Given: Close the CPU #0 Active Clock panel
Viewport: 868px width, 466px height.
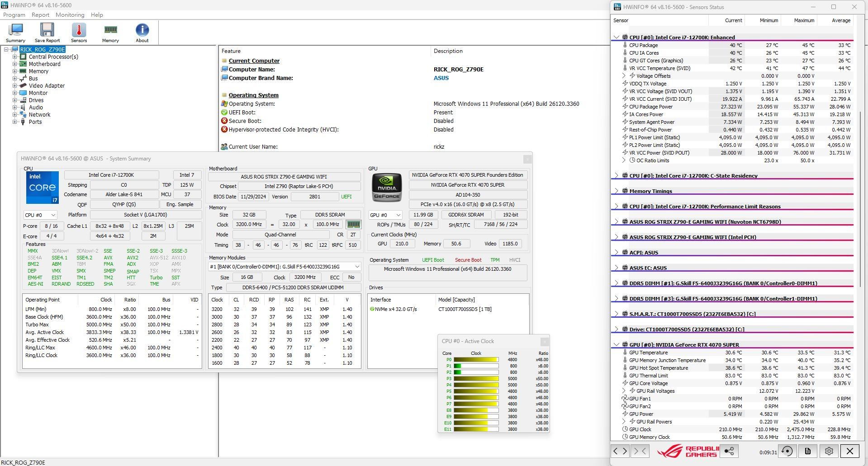Looking at the screenshot, I should tap(545, 341).
